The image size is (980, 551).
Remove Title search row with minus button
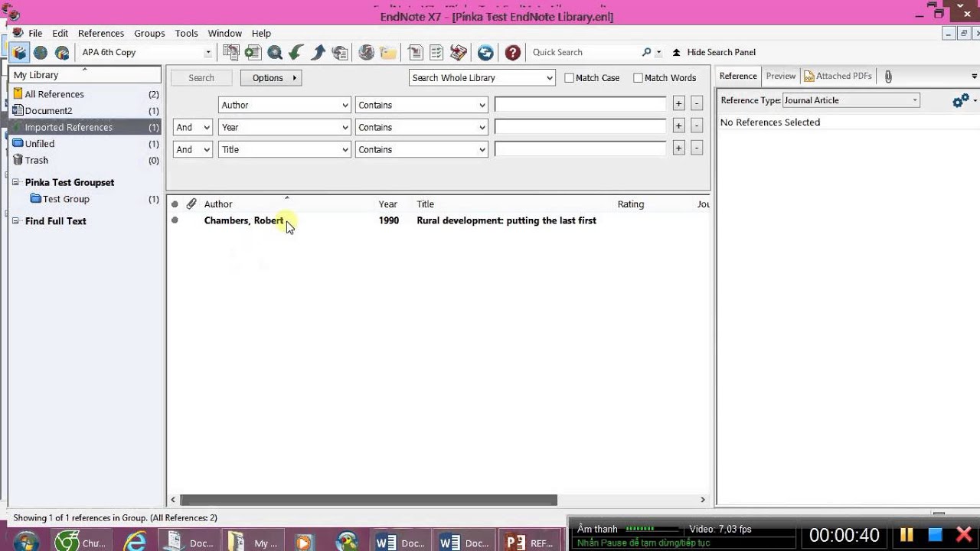(696, 148)
